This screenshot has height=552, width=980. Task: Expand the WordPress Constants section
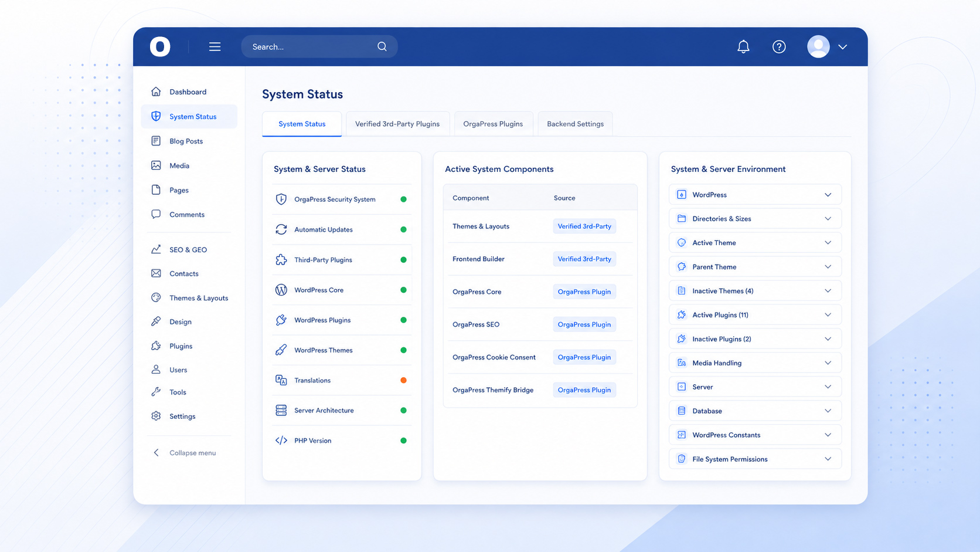(755, 435)
